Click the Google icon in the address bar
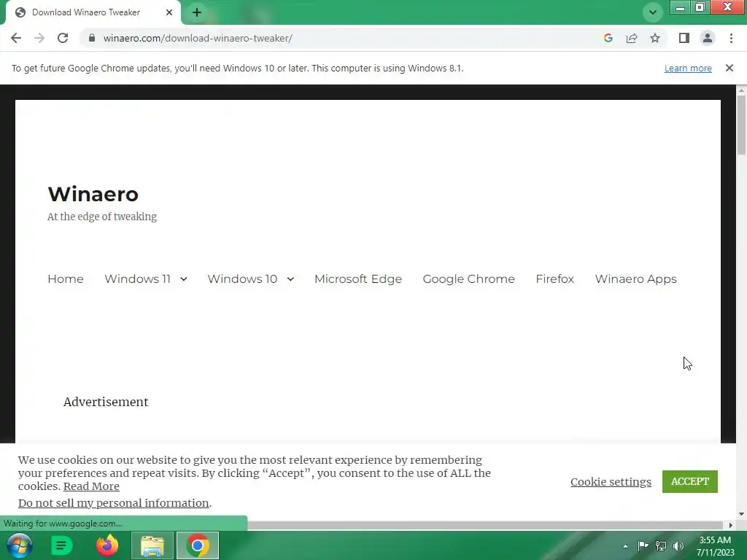Viewport: 747px width, 560px height. click(x=608, y=38)
